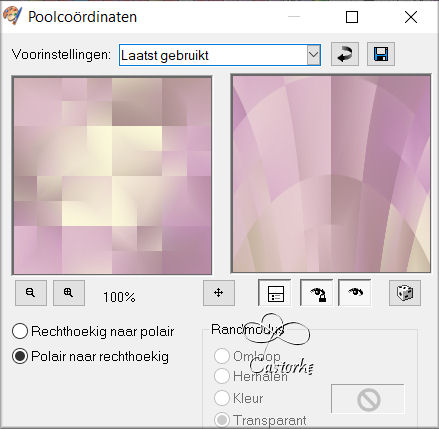Click the navigate pan arrows icon
The image size is (439, 429).
click(219, 293)
